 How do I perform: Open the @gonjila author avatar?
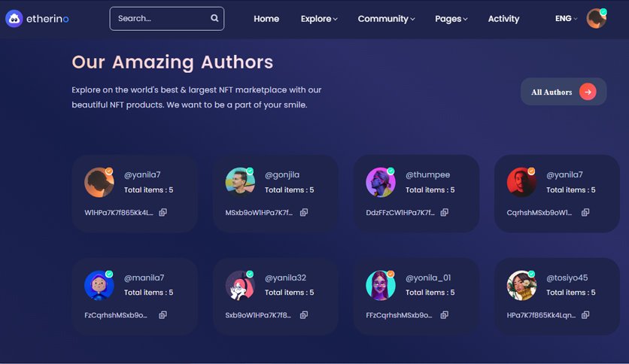(x=240, y=183)
